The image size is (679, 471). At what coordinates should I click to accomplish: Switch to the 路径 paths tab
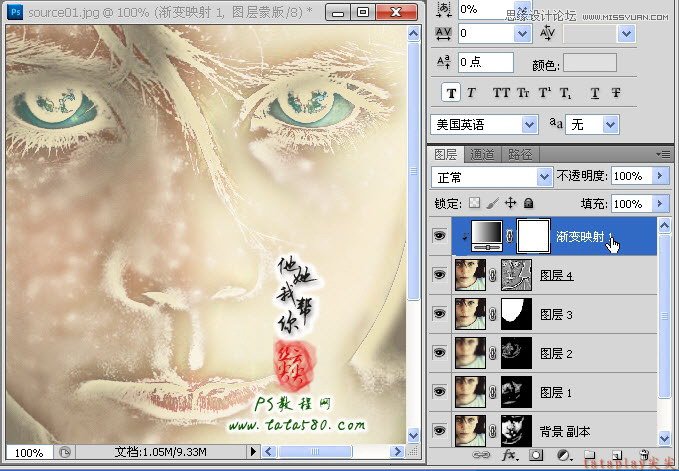(x=520, y=154)
